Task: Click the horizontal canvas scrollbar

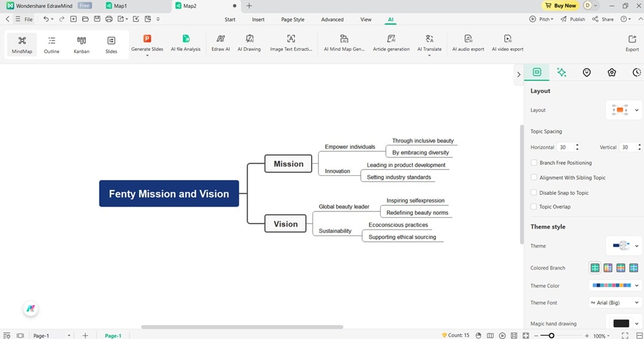Action: (x=242, y=327)
